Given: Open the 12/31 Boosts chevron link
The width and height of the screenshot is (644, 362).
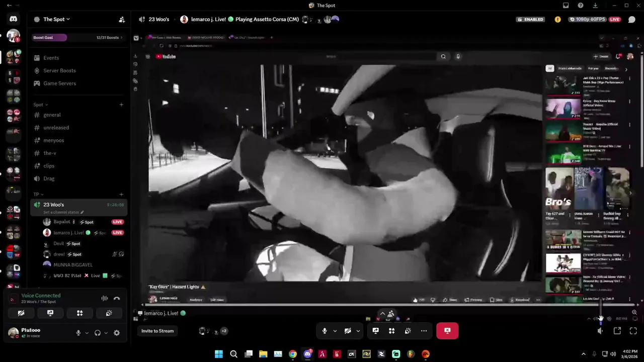Looking at the screenshot, I should point(110,37).
